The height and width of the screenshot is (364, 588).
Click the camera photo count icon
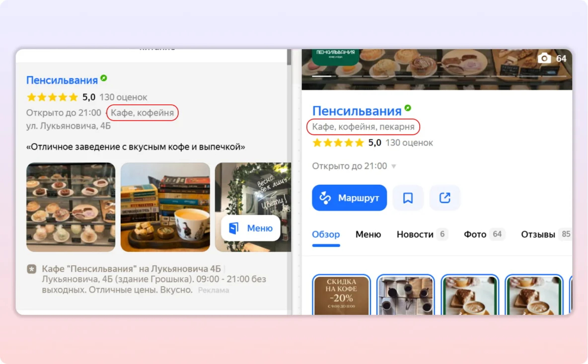click(544, 59)
